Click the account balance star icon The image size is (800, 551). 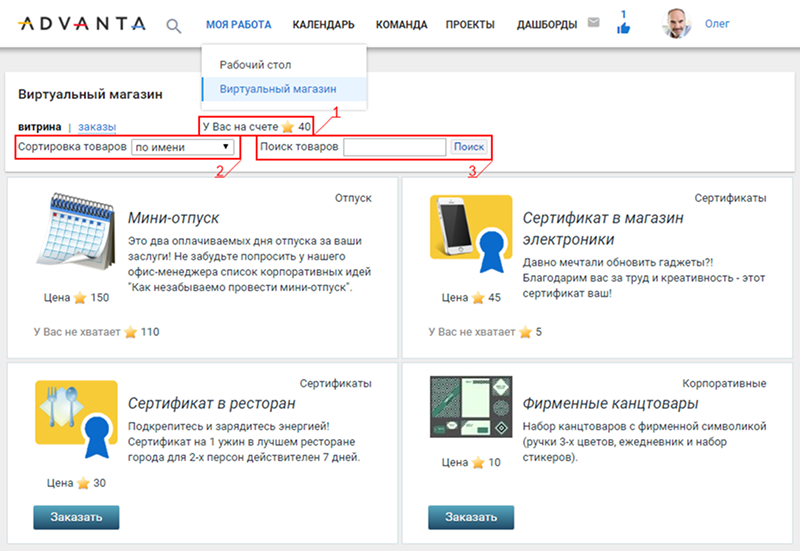[x=288, y=127]
